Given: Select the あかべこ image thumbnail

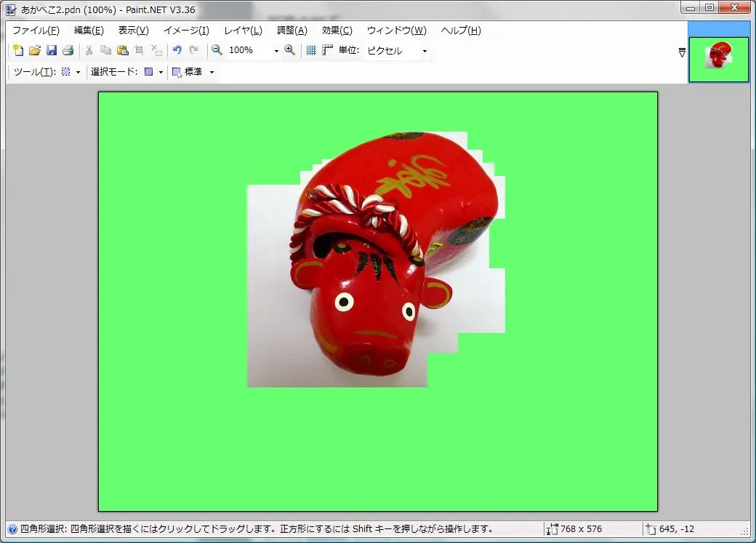Looking at the screenshot, I should click(x=718, y=59).
